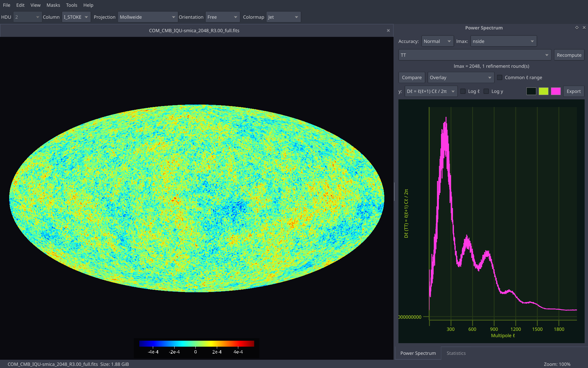Click the Export button

(x=574, y=91)
